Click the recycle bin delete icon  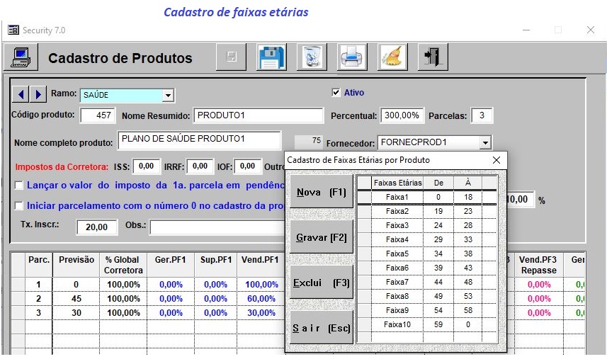pyautogui.click(x=312, y=57)
